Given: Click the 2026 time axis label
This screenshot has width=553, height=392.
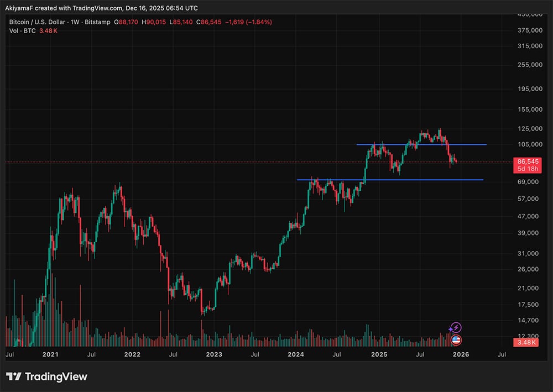Looking at the screenshot, I should pos(461,354).
